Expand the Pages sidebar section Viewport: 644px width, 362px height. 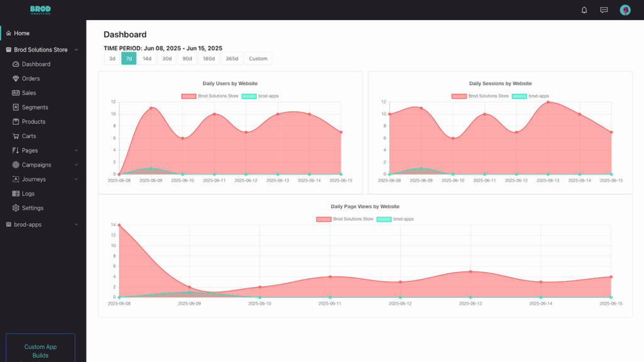[77, 150]
